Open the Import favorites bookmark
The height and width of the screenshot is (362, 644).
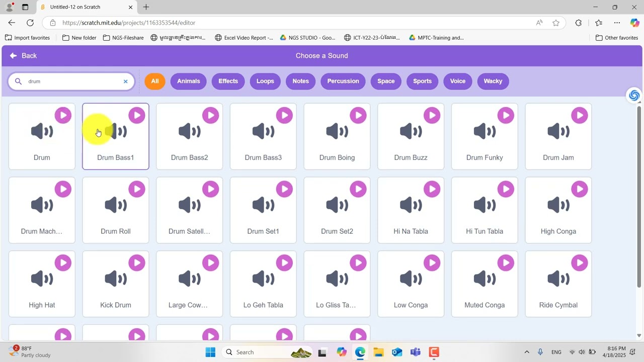tap(27, 38)
